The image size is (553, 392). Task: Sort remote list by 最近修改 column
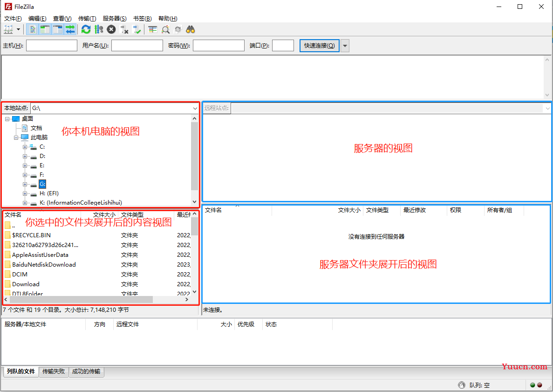pos(423,210)
